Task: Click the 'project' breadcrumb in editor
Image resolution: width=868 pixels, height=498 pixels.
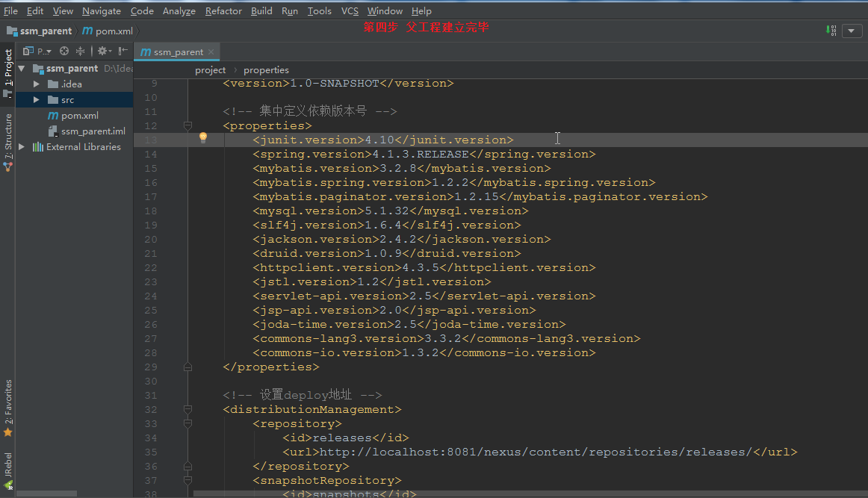Action: [x=211, y=70]
